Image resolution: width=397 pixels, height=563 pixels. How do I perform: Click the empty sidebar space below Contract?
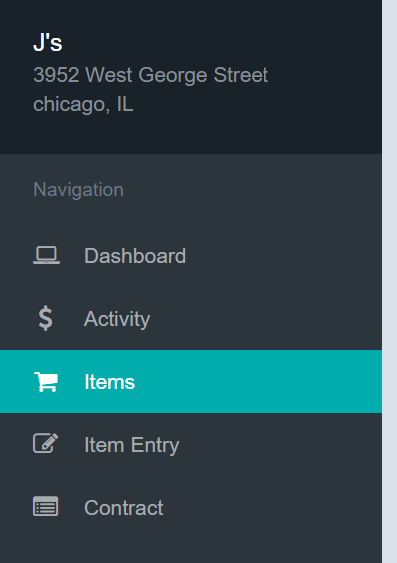tap(191, 549)
